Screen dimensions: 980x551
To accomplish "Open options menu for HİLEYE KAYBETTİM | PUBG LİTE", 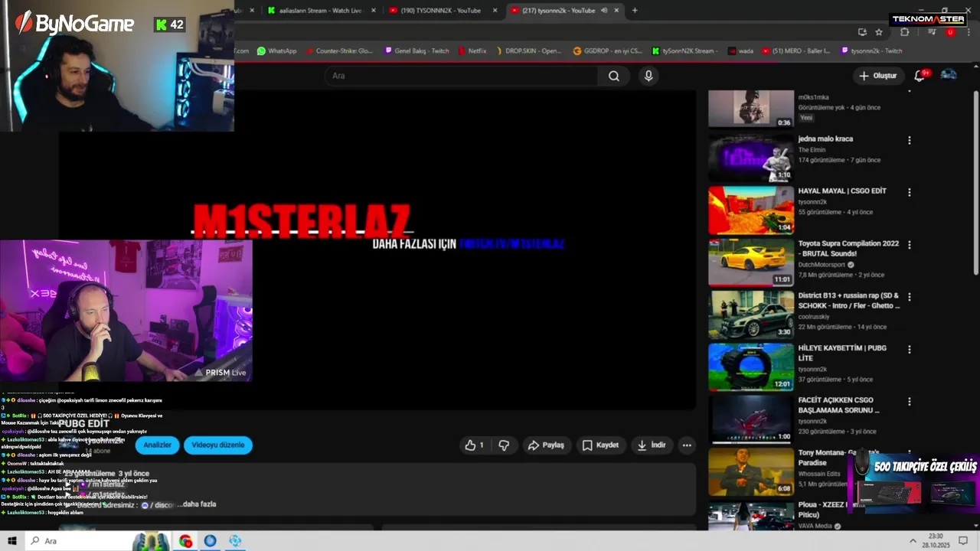I will tap(910, 349).
